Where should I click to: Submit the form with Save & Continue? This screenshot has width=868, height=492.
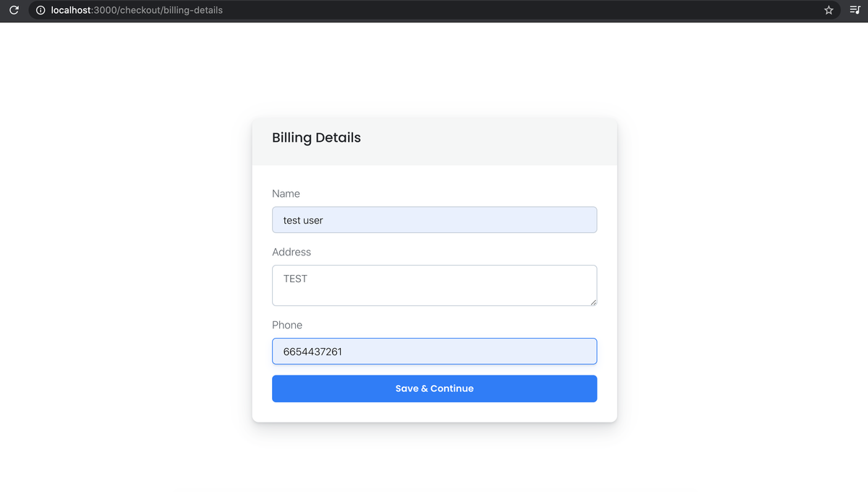[x=434, y=389]
